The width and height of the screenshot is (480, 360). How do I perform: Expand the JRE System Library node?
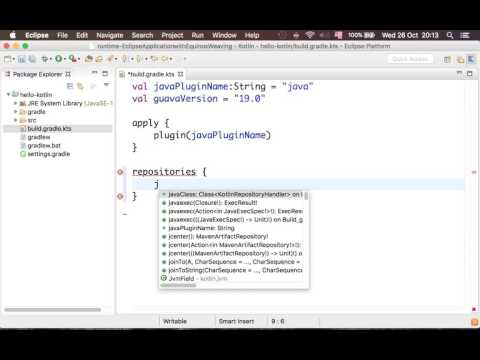[x=15, y=103]
